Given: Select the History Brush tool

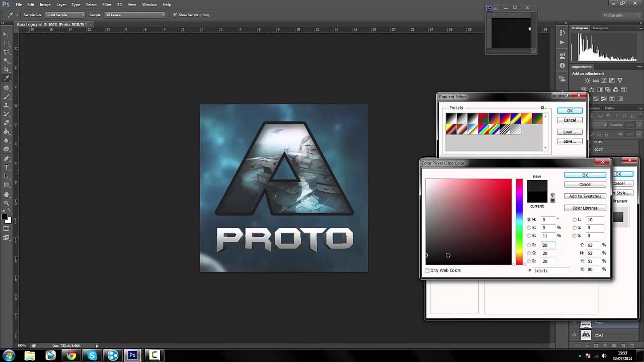Looking at the screenshot, I should pos(7,114).
